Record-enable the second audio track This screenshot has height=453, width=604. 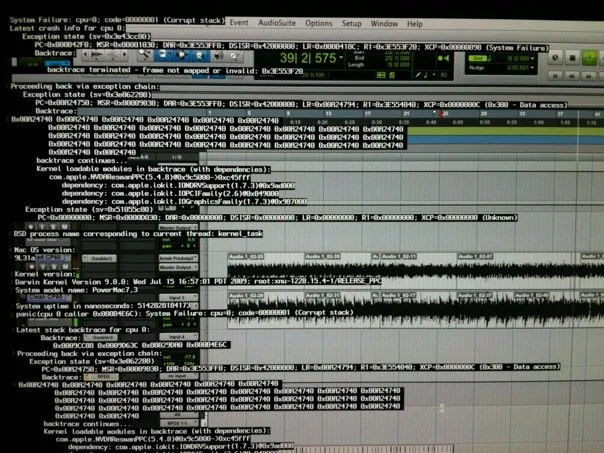pos(32,267)
